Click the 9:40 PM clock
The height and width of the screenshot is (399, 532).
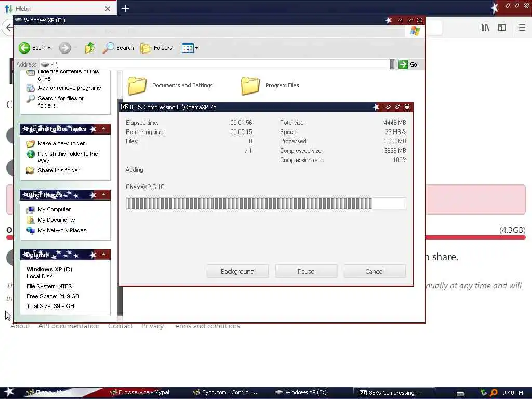512,393
